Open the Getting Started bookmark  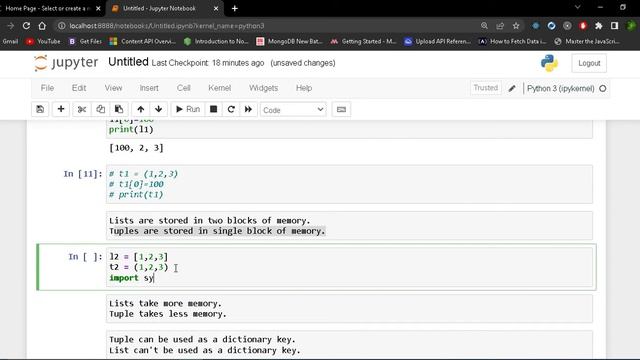363,41
